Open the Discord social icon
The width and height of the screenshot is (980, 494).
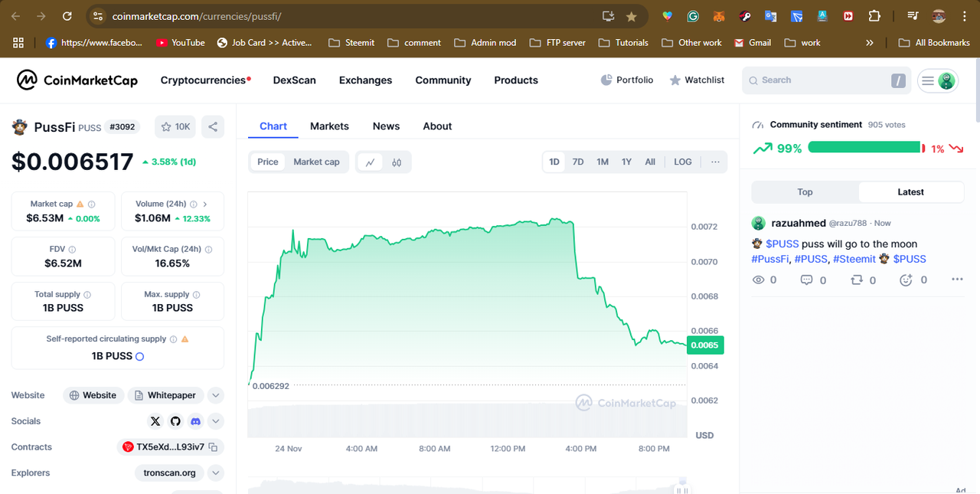point(195,421)
